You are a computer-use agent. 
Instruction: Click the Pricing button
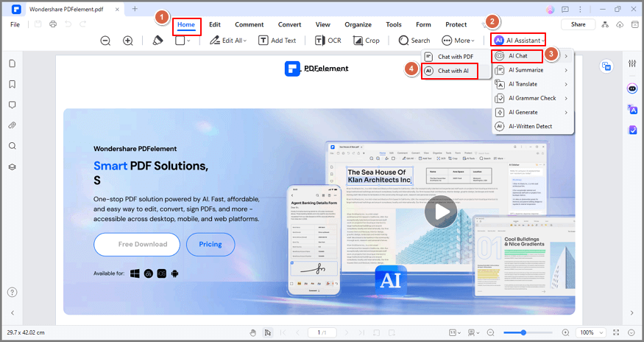(x=210, y=245)
